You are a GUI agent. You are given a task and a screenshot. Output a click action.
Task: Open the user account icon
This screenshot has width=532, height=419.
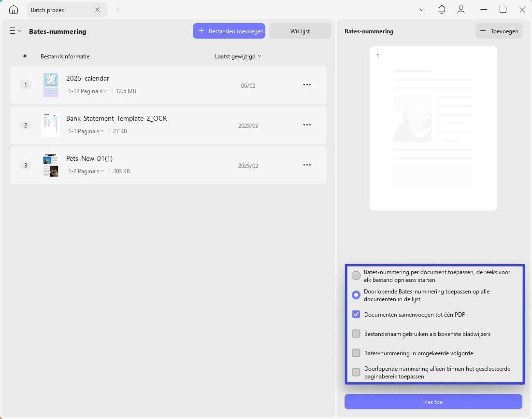461,10
